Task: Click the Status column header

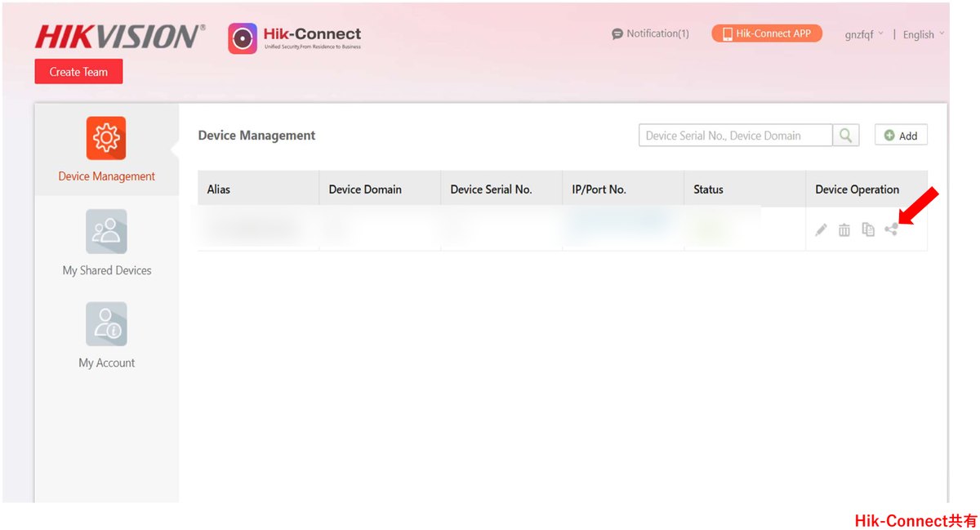Action: [708, 189]
